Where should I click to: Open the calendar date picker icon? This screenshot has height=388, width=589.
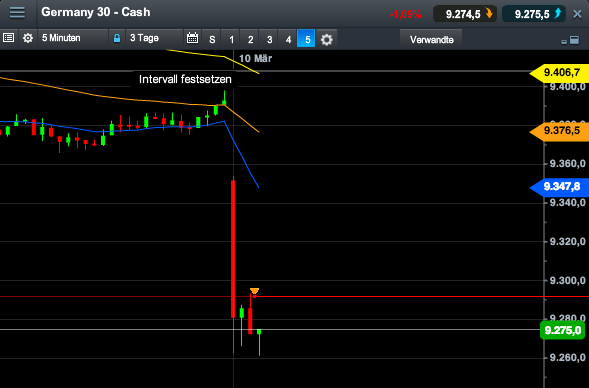[x=192, y=38]
